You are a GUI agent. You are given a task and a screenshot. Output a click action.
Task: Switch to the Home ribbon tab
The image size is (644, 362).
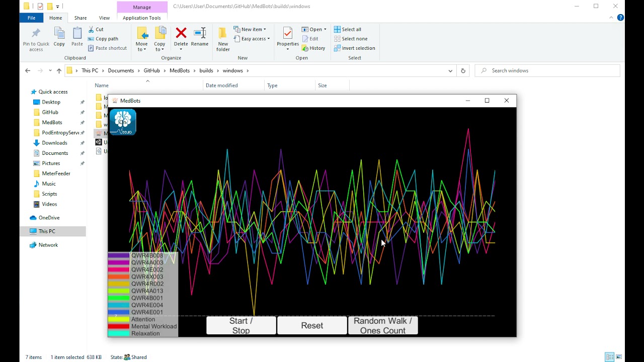[x=56, y=18]
